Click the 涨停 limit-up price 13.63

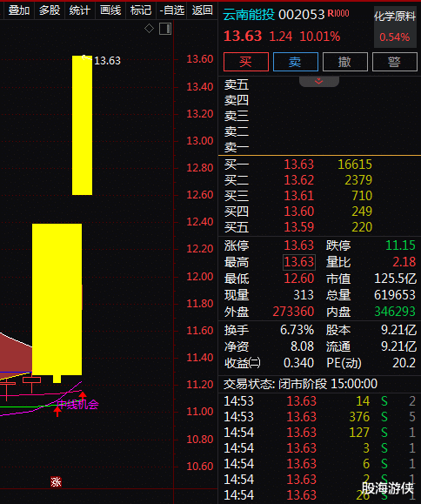[298, 245]
